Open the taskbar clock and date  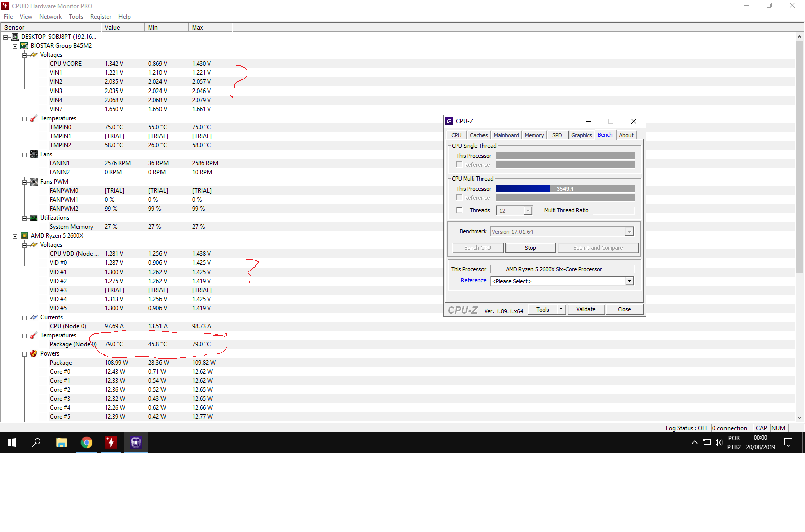coord(760,442)
